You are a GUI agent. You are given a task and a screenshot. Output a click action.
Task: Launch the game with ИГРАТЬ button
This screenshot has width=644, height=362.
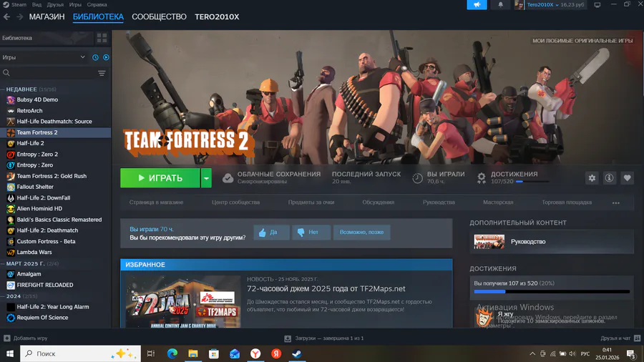coord(160,178)
